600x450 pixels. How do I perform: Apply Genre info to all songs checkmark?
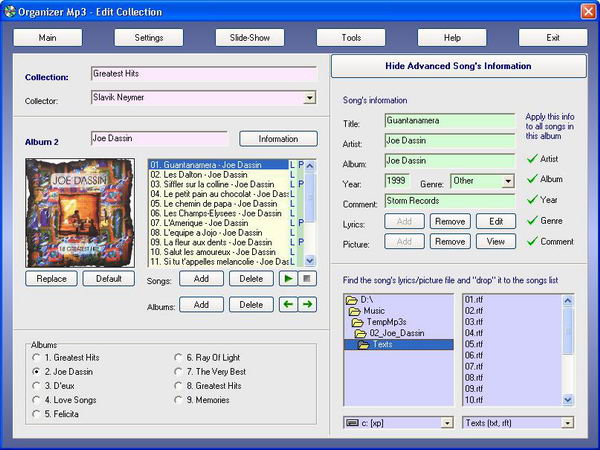coord(532,220)
